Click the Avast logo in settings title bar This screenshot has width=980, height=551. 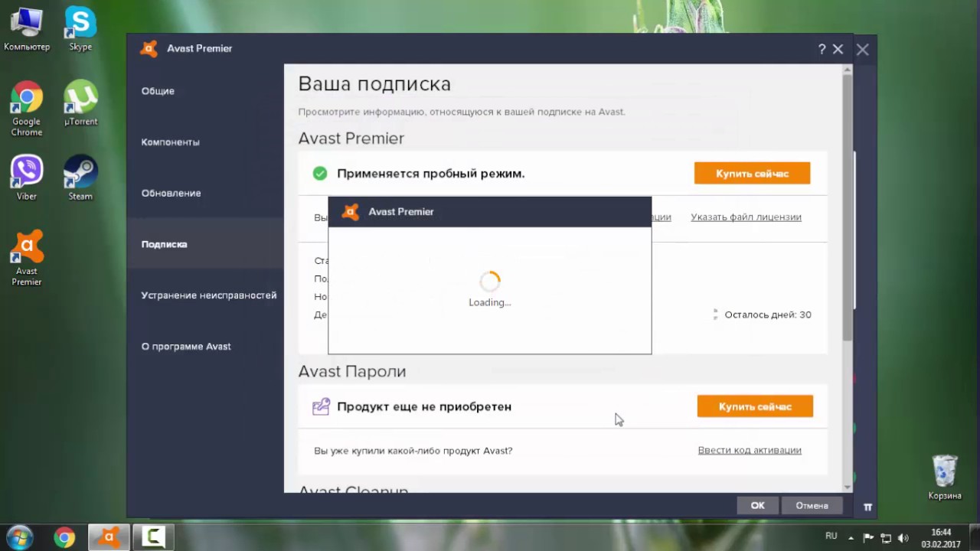click(149, 48)
